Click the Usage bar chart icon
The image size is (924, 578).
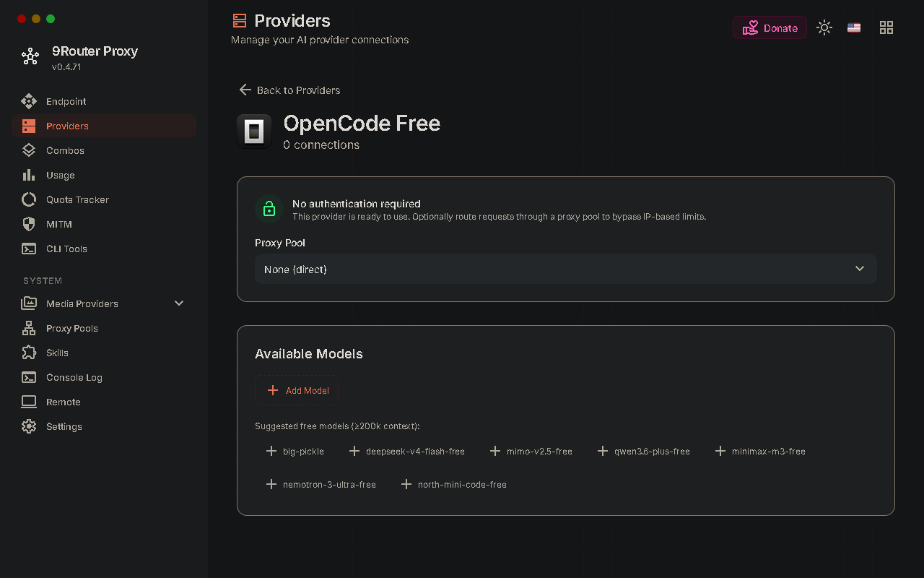tap(29, 175)
